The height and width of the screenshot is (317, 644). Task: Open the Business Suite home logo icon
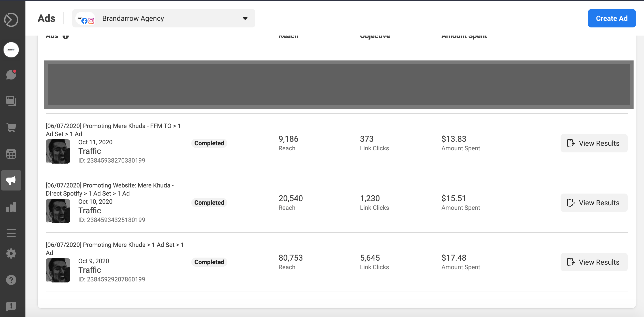tap(11, 20)
